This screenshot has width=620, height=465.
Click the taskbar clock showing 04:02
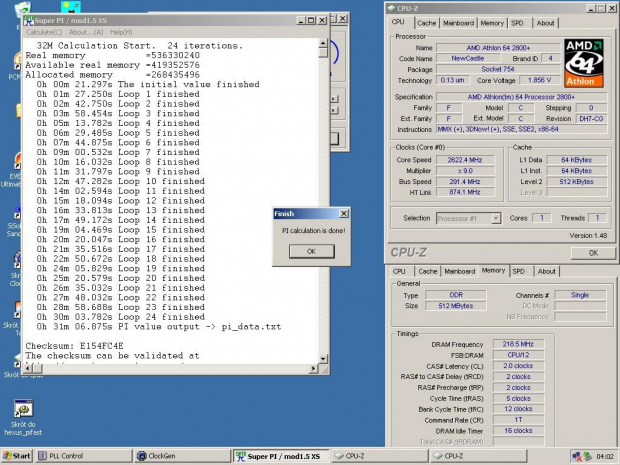pyautogui.click(x=605, y=456)
